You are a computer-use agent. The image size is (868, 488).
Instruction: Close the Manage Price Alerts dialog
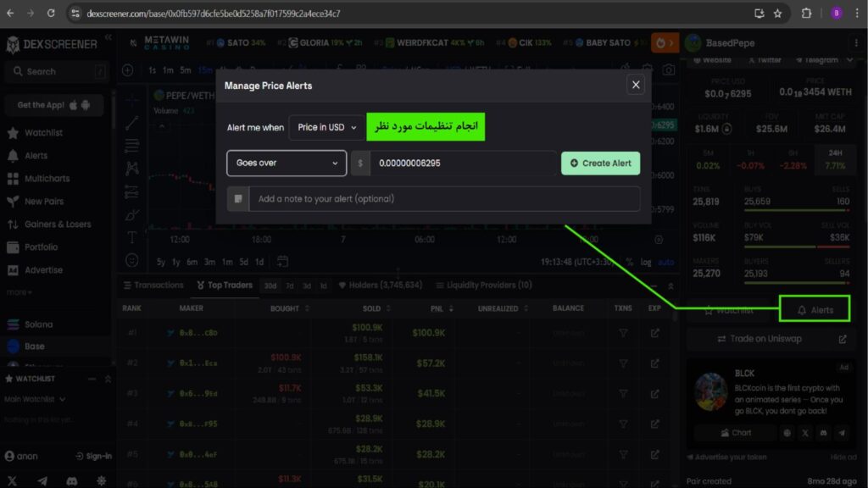click(636, 86)
